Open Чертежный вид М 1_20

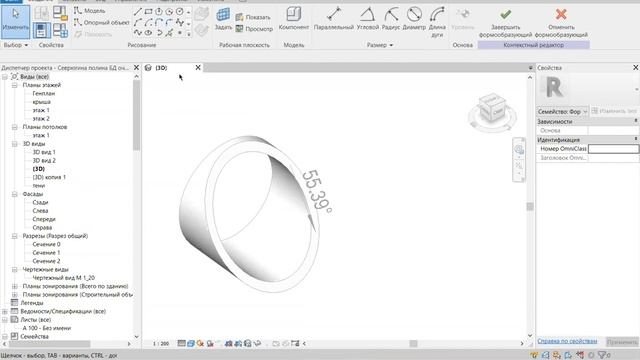63,278
